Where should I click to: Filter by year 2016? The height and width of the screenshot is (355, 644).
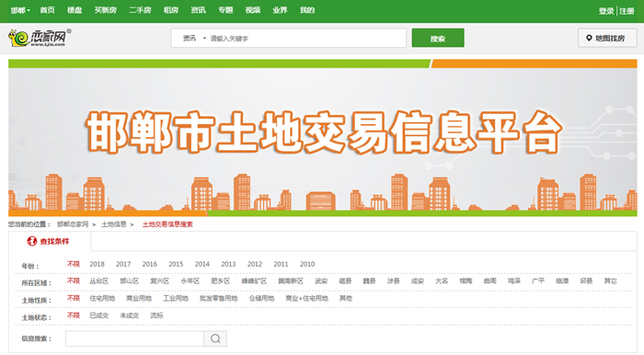click(x=149, y=264)
